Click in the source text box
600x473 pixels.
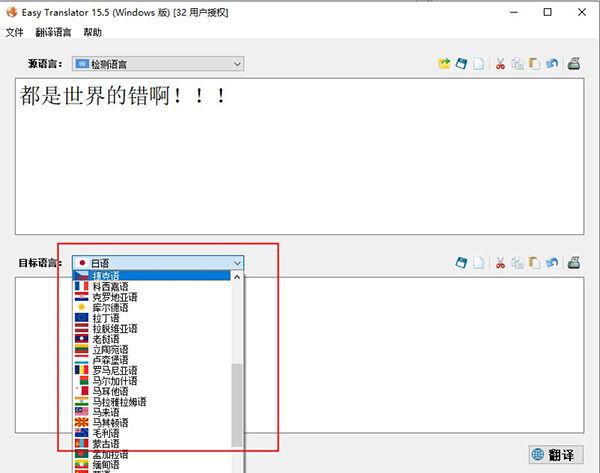coord(300,156)
